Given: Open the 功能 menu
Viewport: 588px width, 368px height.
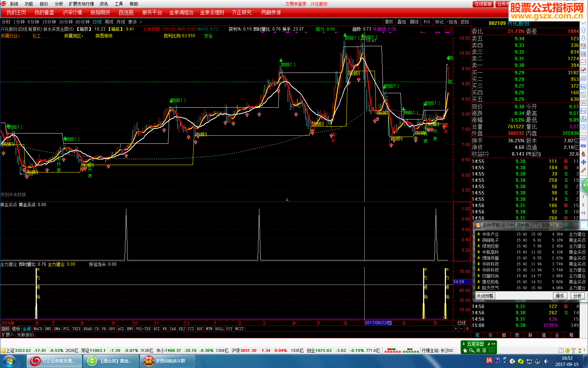Looking at the screenshot, I should click(29, 4).
